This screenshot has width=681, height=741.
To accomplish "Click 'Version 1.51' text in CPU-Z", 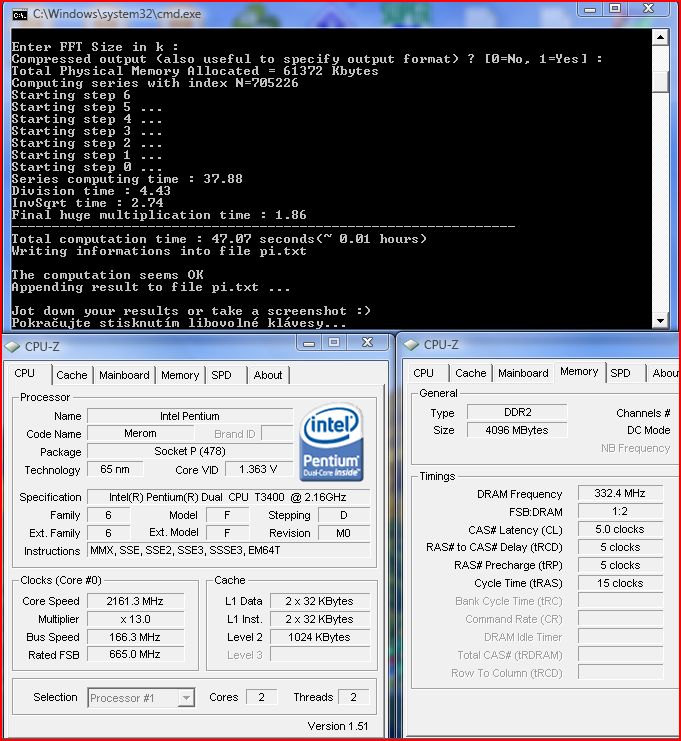I will pyautogui.click(x=337, y=726).
